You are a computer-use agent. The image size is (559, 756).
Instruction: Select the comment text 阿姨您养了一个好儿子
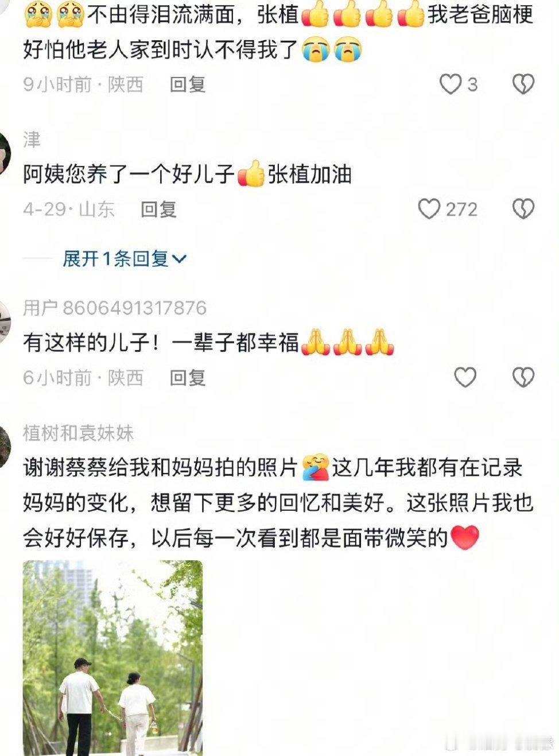click(x=129, y=174)
